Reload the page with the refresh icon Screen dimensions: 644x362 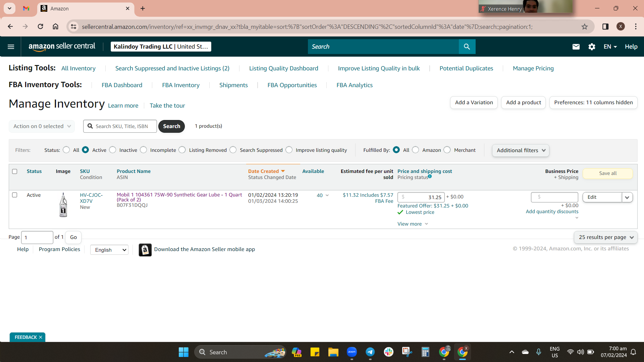pyautogui.click(x=40, y=26)
